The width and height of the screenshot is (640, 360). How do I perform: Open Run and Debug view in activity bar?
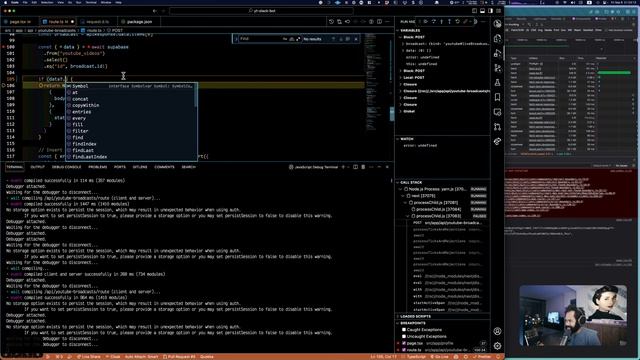497,53
